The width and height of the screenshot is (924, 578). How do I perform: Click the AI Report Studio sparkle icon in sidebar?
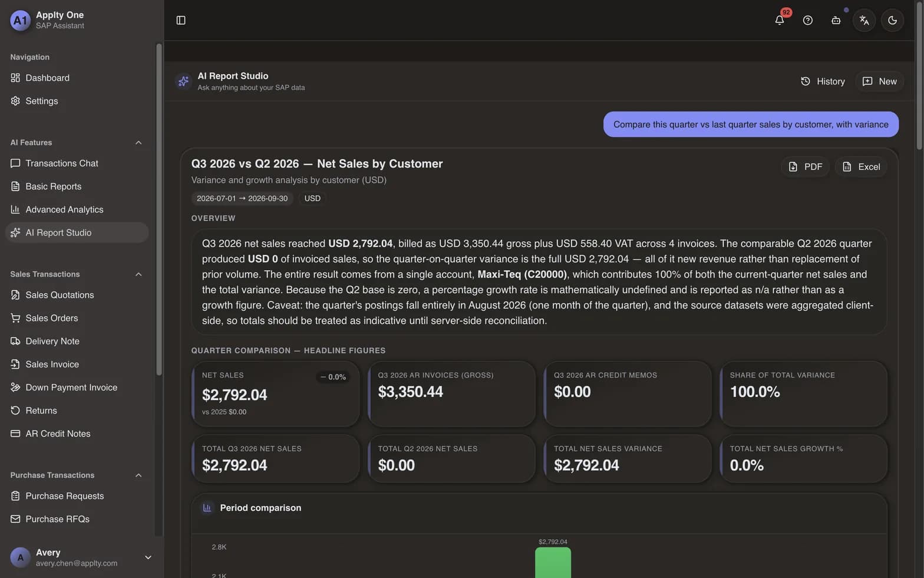pyautogui.click(x=15, y=232)
